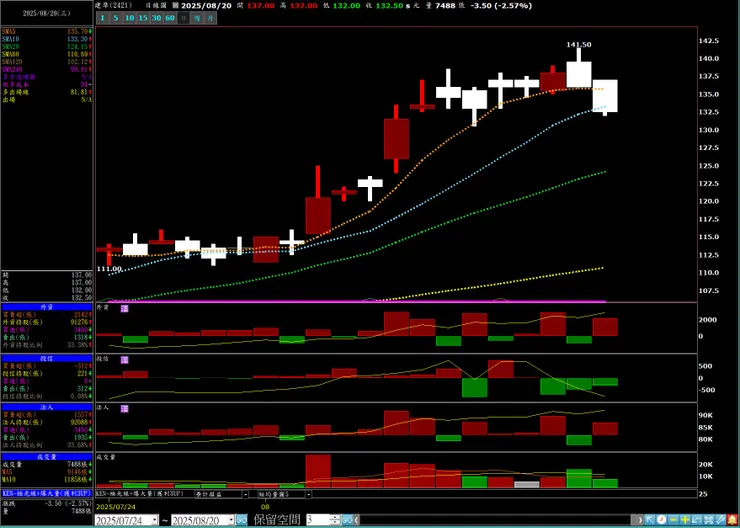The image size is (740, 528).
Task: Click the chart type icon before date in header
Action: click(x=176, y=6)
